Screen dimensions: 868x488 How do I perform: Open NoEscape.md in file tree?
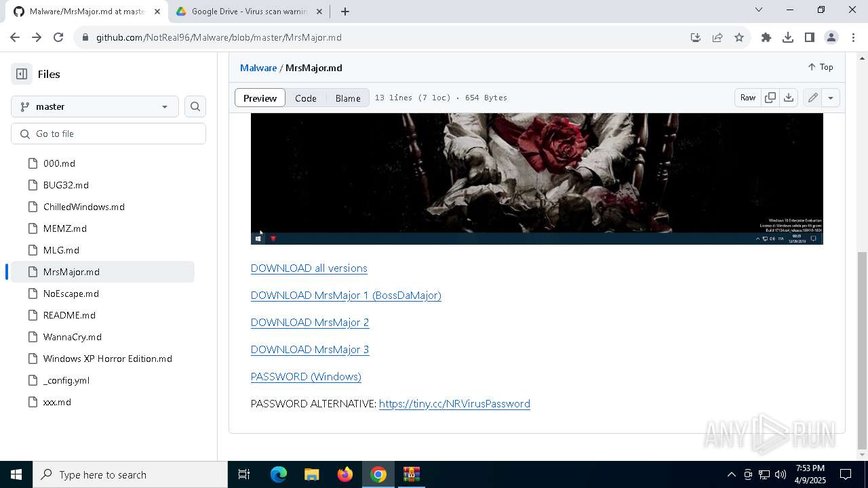click(x=71, y=293)
